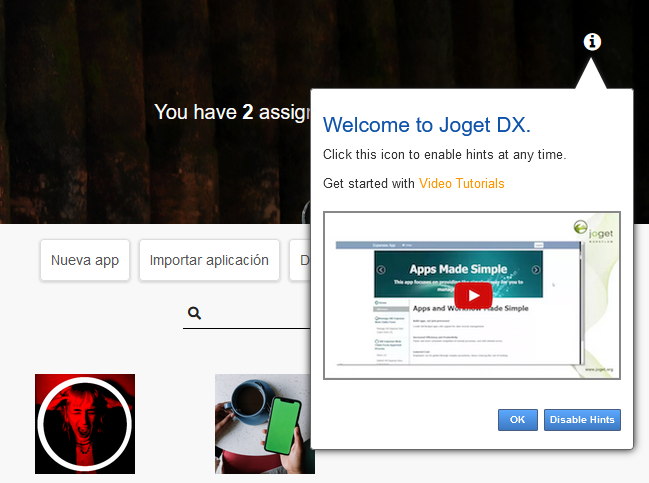649x483 pixels.
Task: Click Importar aplicación button
Action: (x=209, y=260)
